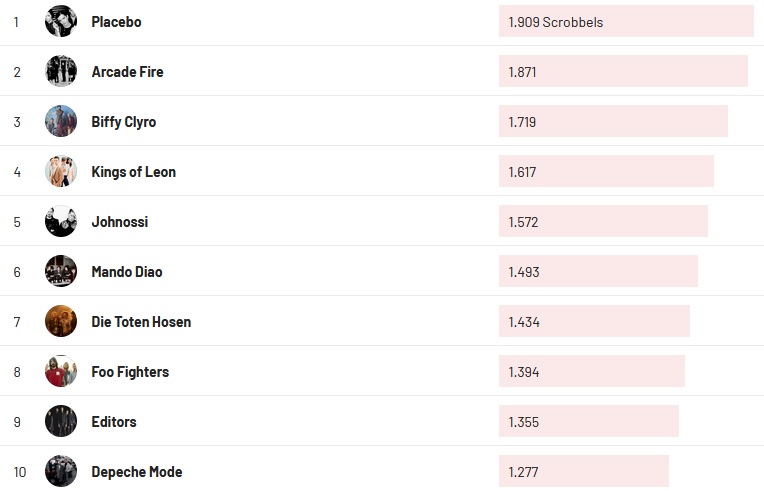Image resolution: width=764 pixels, height=491 pixels.
Task: Click the 1.277 scrobble count bar
Action: pos(583,471)
